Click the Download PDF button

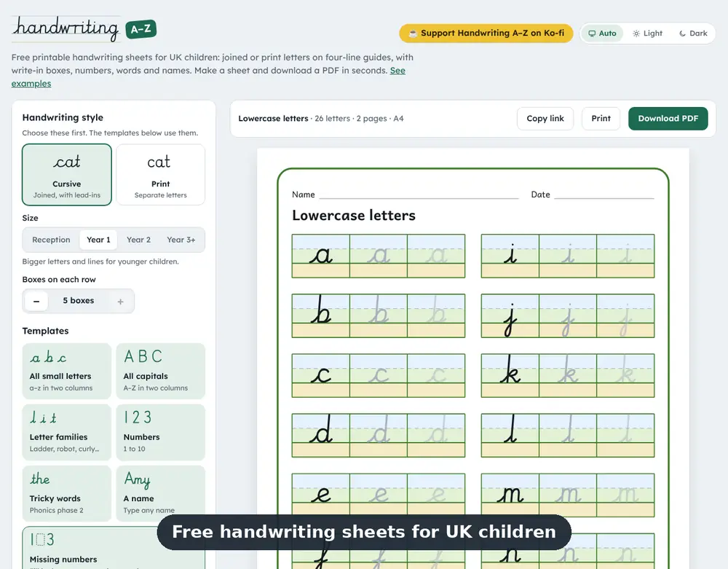click(x=668, y=119)
